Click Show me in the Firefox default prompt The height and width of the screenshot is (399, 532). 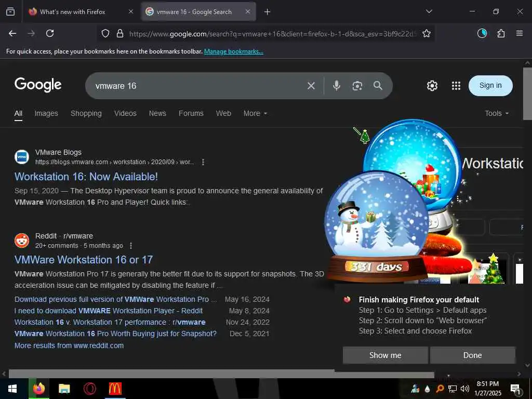(385, 355)
